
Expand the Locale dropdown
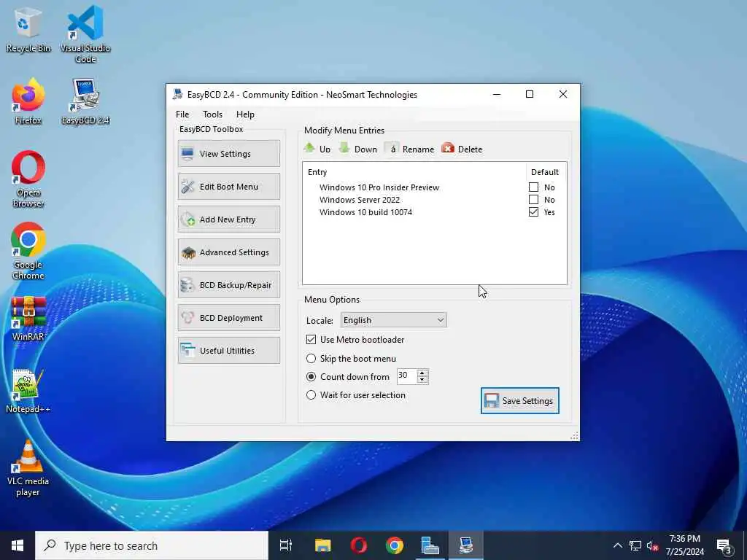point(393,320)
